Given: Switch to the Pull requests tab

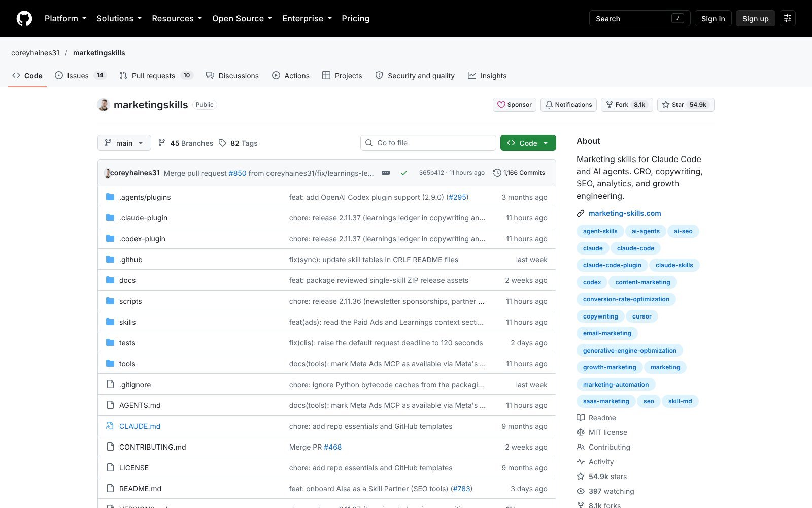Looking at the screenshot, I should click(x=156, y=75).
